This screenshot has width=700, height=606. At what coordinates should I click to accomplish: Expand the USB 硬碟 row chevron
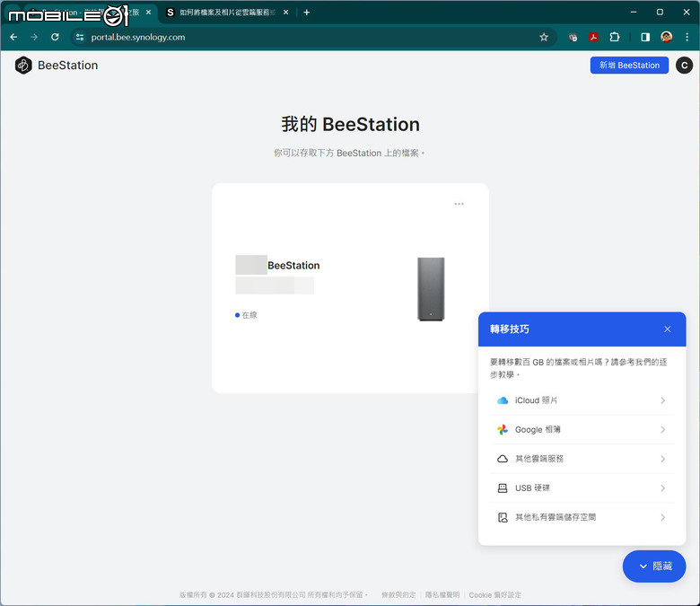(x=663, y=488)
